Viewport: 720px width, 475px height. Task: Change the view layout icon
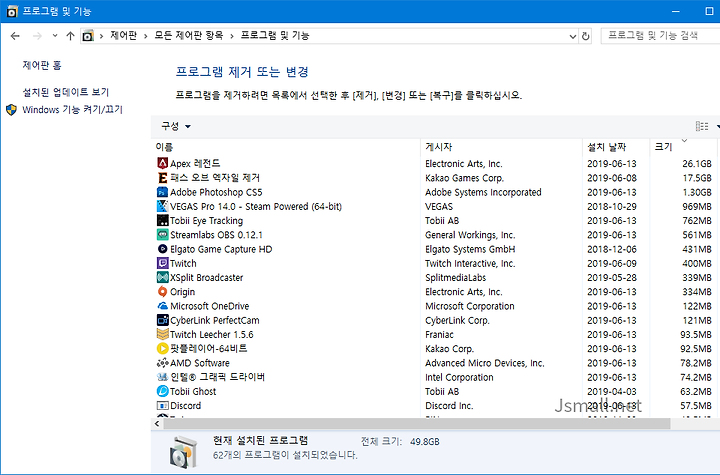[702, 126]
